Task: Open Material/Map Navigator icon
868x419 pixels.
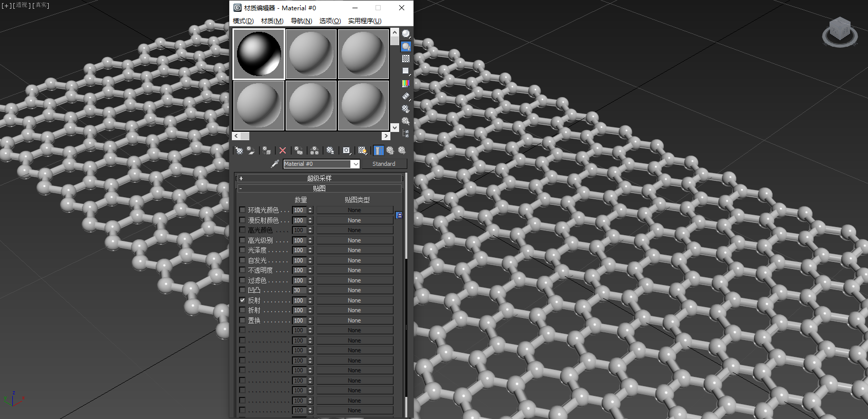Action: coord(406,134)
